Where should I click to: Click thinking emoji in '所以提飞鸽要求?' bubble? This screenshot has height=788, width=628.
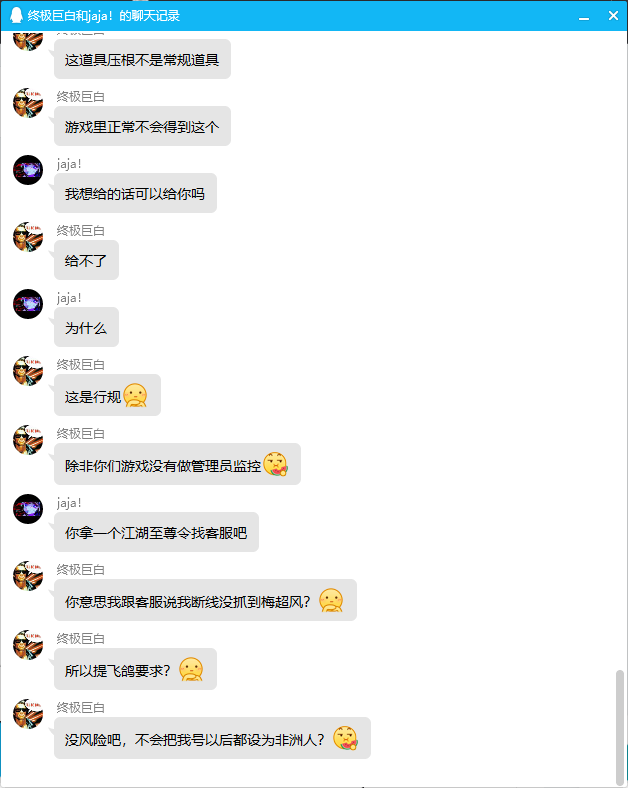pyautogui.click(x=191, y=669)
